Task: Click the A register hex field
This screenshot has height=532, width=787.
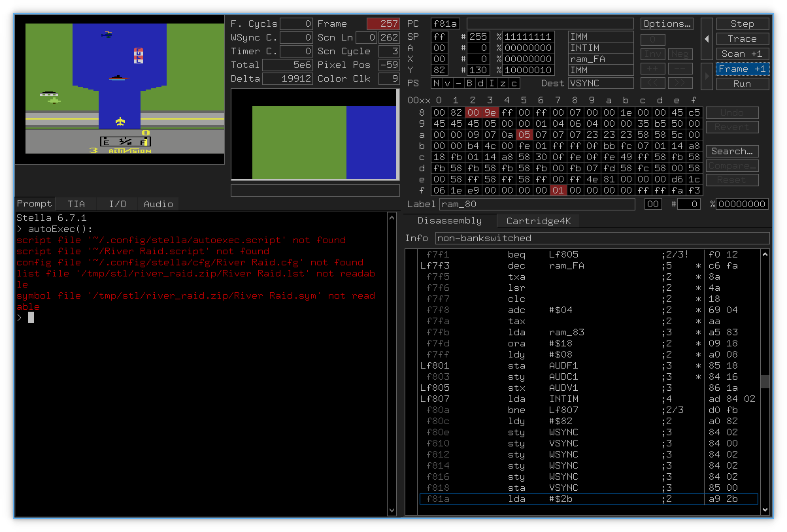Action: 439,48
